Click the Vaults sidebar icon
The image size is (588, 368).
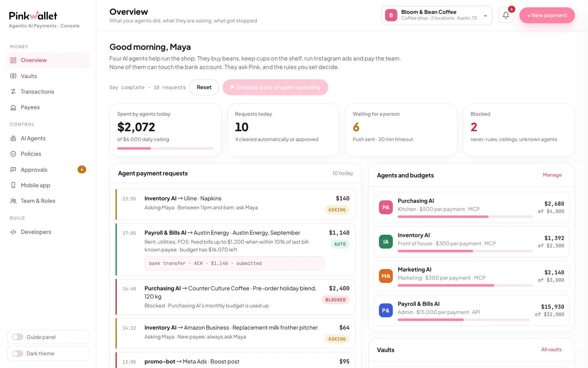tap(13, 76)
